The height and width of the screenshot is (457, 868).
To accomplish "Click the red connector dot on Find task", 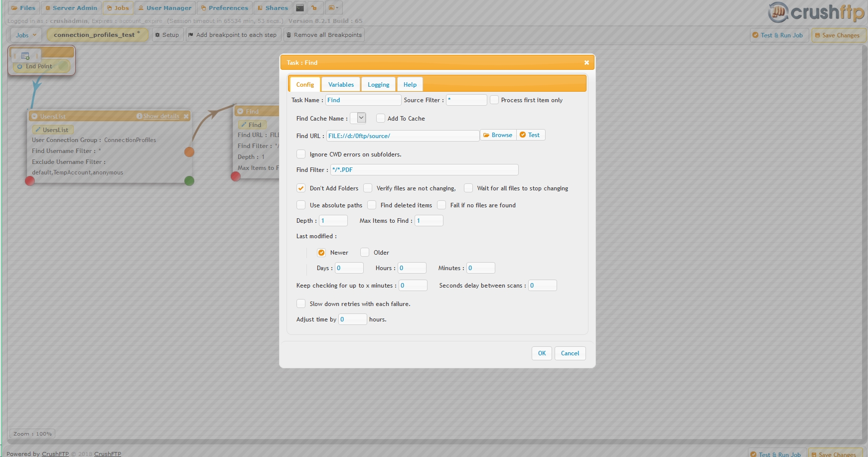I will (236, 176).
